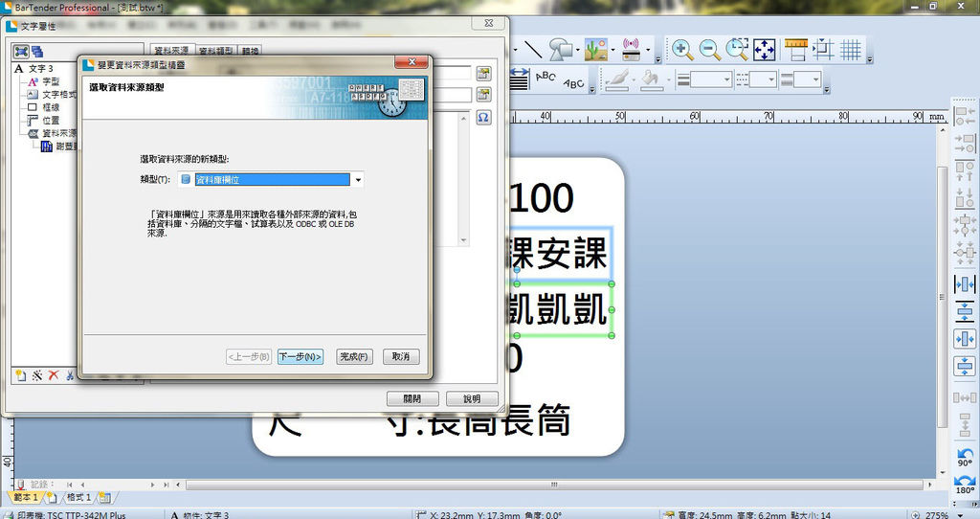Click the scissors cut icon

pyautogui.click(x=69, y=375)
